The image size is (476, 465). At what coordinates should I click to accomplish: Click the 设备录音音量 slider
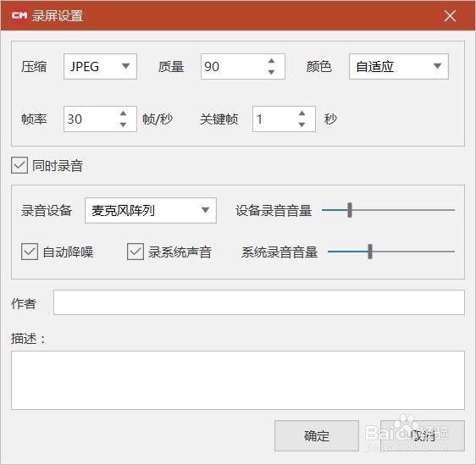(388, 210)
